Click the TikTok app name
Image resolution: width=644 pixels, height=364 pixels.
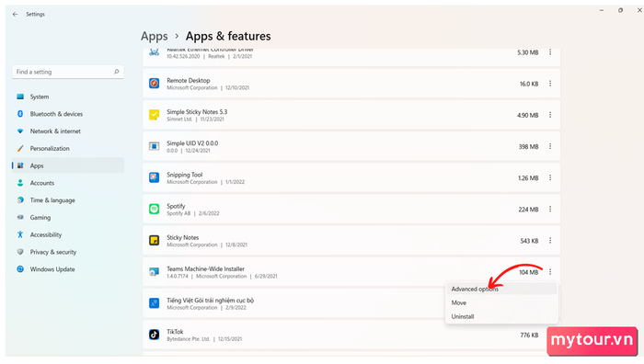click(175, 332)
